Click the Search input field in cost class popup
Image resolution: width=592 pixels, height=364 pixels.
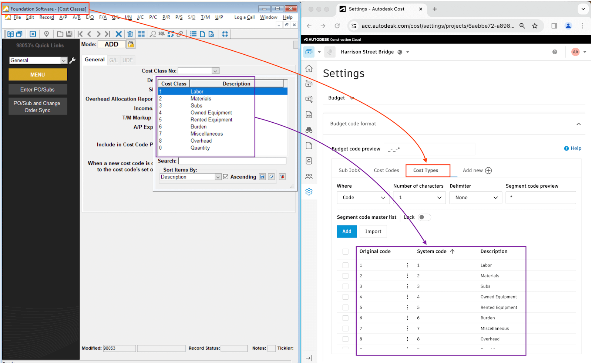pos(232,161)
